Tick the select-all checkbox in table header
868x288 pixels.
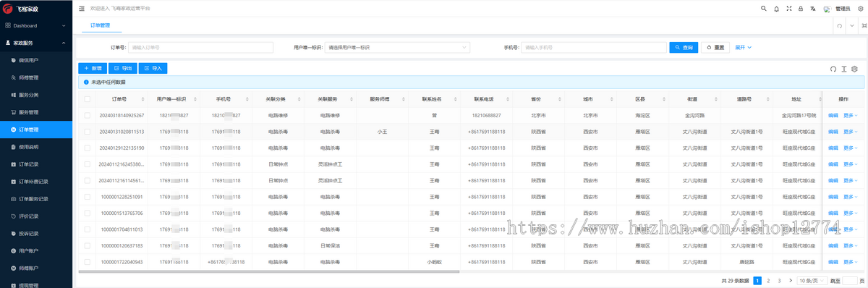point(87,98)
